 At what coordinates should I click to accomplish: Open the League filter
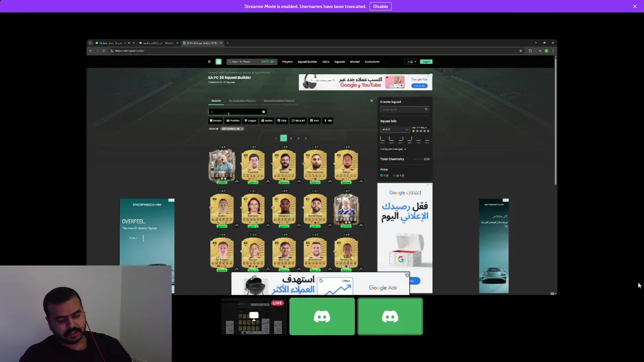coord(251,121)
